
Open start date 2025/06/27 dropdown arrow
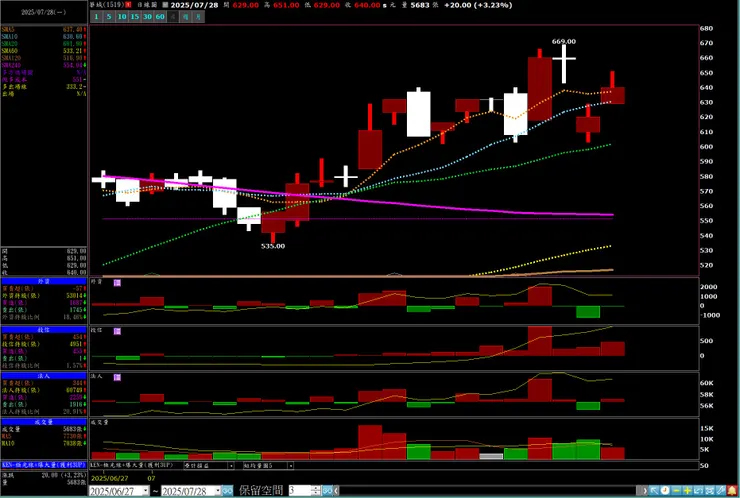tap(146, 491)
